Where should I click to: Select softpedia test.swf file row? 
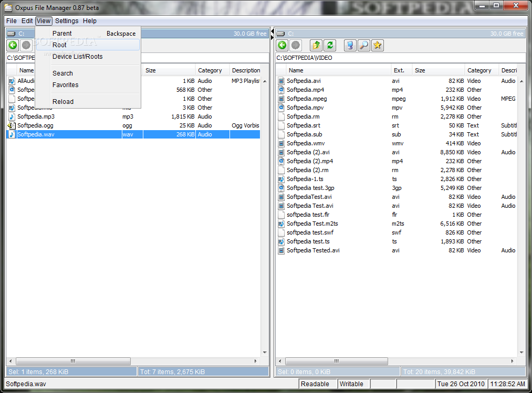point(398,232)
